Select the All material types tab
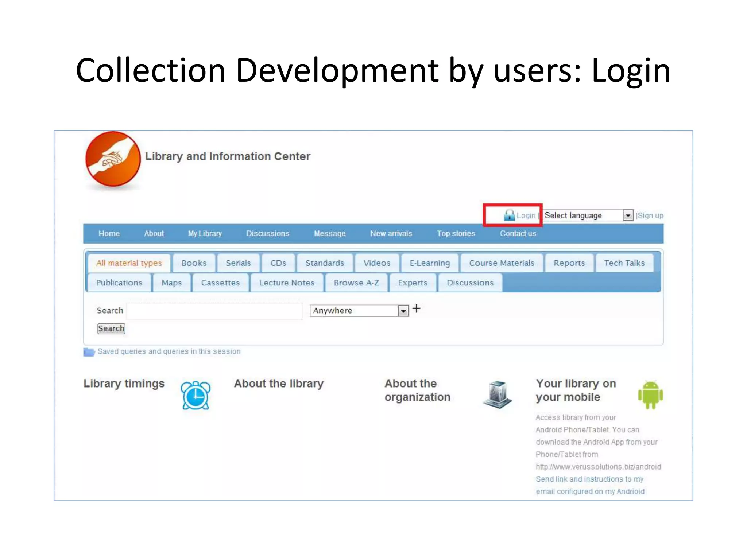 click(x=129, y=263)
